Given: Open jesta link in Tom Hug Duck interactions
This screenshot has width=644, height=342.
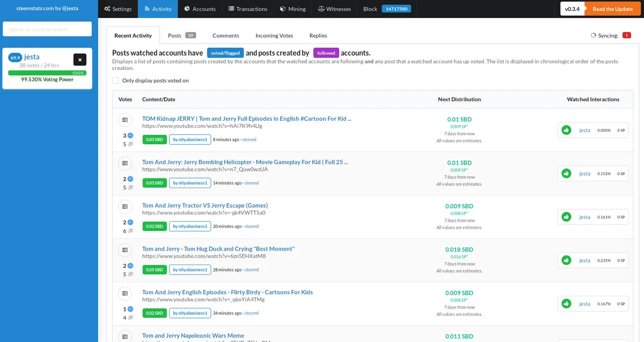Looking at the screenshot, I should 585,261.
